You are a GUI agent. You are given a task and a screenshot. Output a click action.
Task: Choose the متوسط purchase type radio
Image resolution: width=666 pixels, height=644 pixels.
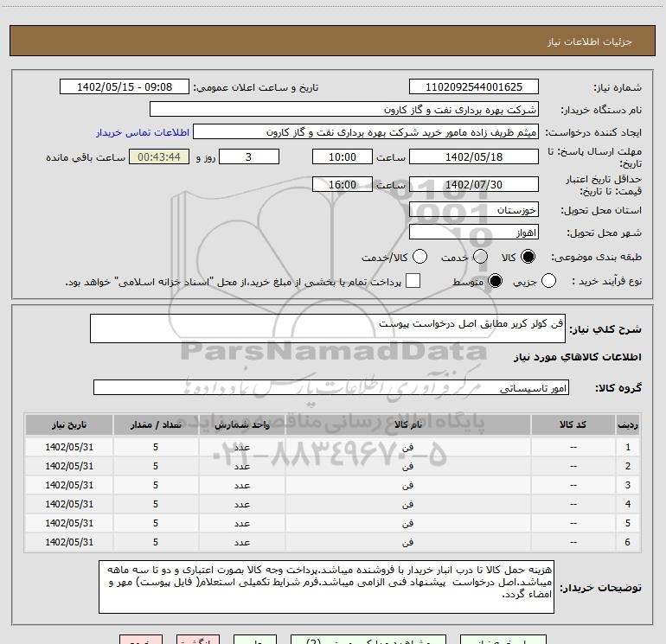(495, 281)
